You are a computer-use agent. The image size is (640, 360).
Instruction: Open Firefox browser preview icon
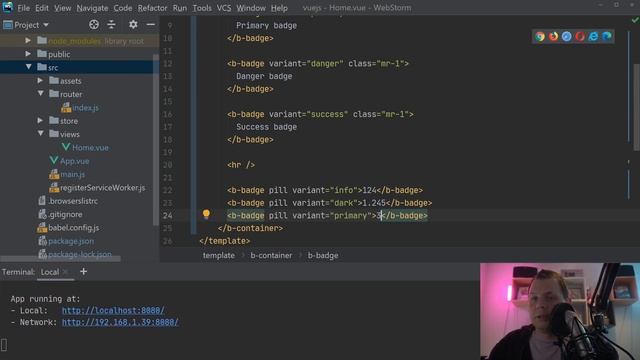(553, 37)
